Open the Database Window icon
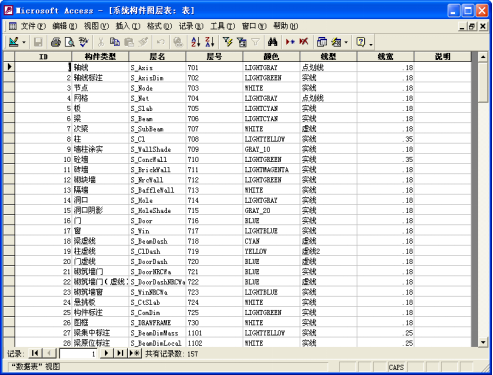Screen dimensions: 493x375 [x=322, y=42]
